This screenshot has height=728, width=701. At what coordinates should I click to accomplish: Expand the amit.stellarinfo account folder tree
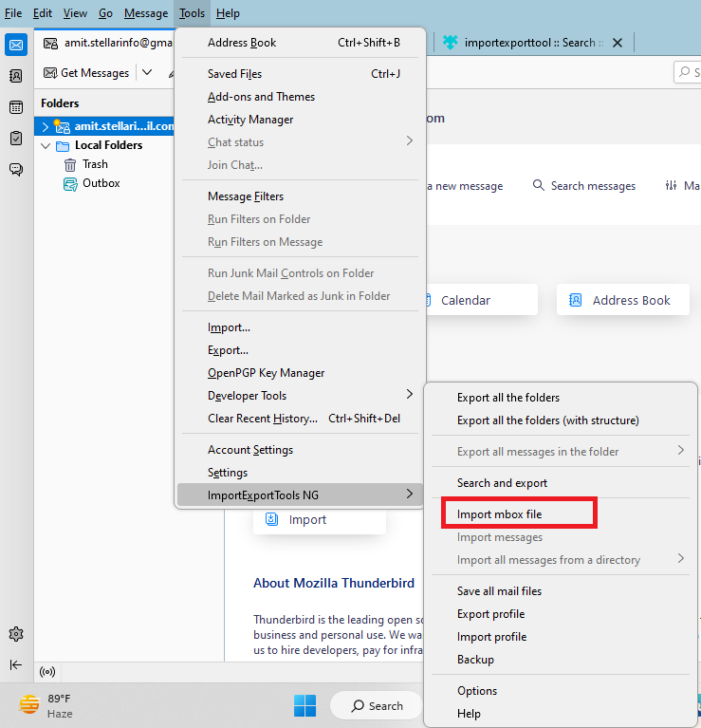(x=45, y=126)
